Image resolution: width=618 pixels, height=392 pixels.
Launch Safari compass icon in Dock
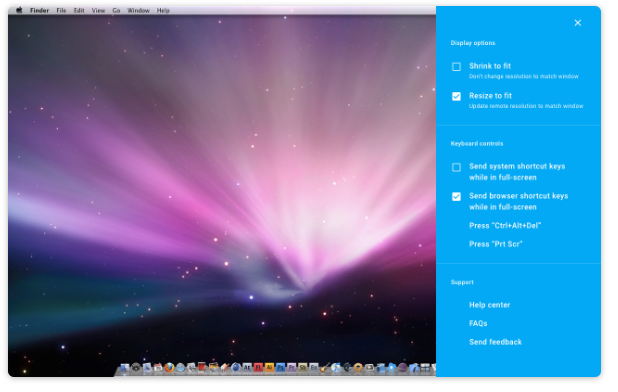click(x=181, y=368)
